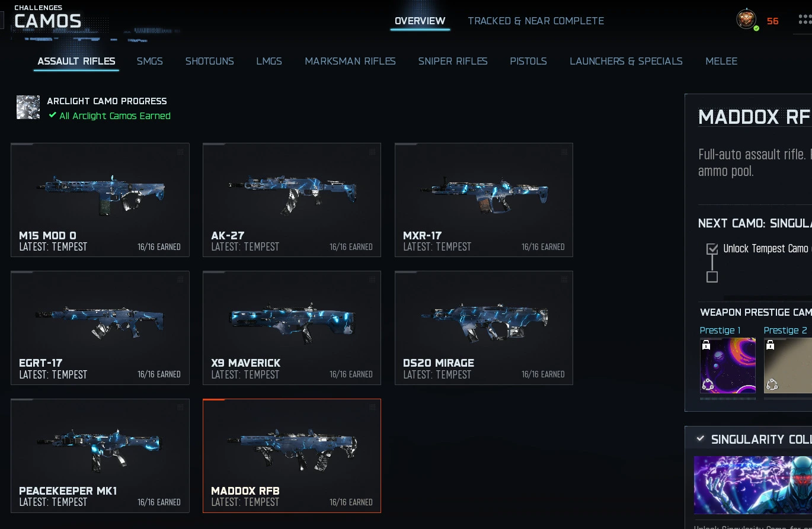Open the Tracked & Near Complete tab

click(536, 21)
